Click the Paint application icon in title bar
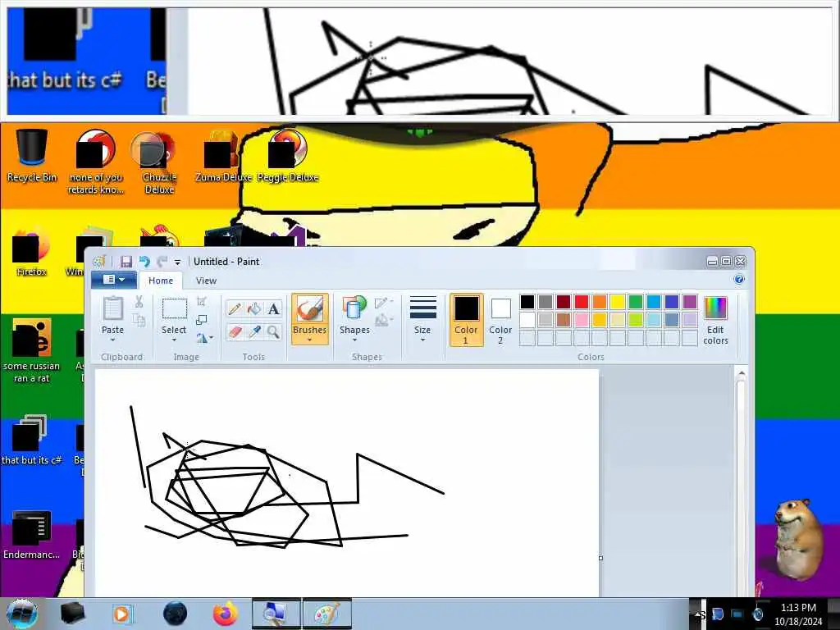 [x=99, y=262]
